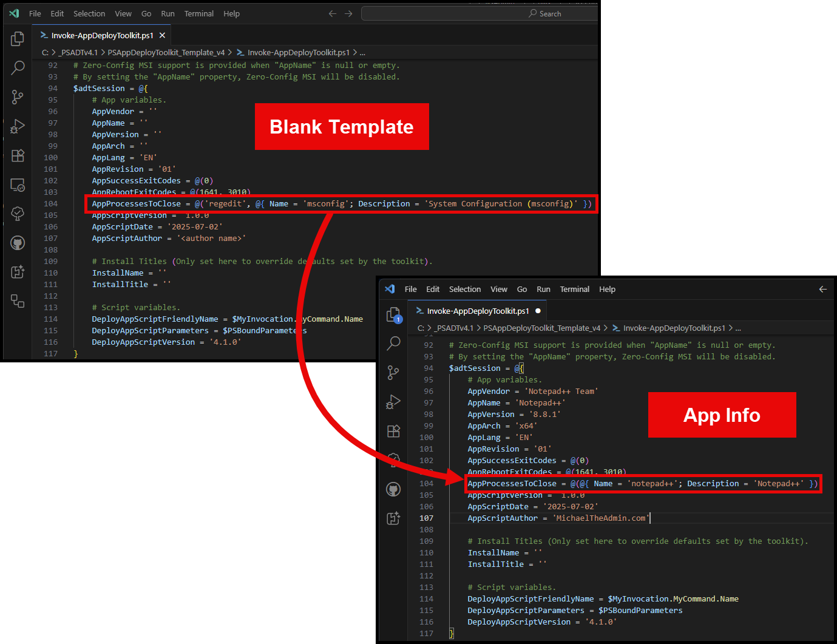Close the Invoke-AppDeployToolkit.ps1 tab in Blank Template window
This screenshot has width=837, height=644.
(x=162, y=35)
